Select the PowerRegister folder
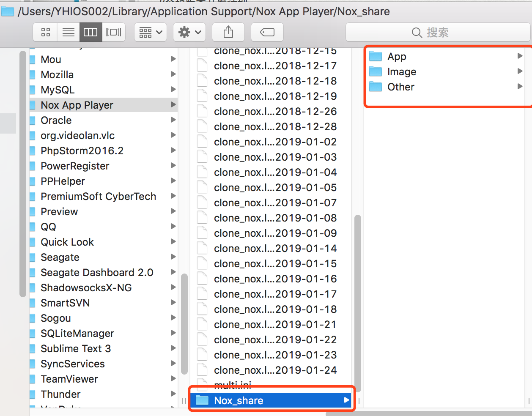Screen dimensions: 532x416 [103, 166]
